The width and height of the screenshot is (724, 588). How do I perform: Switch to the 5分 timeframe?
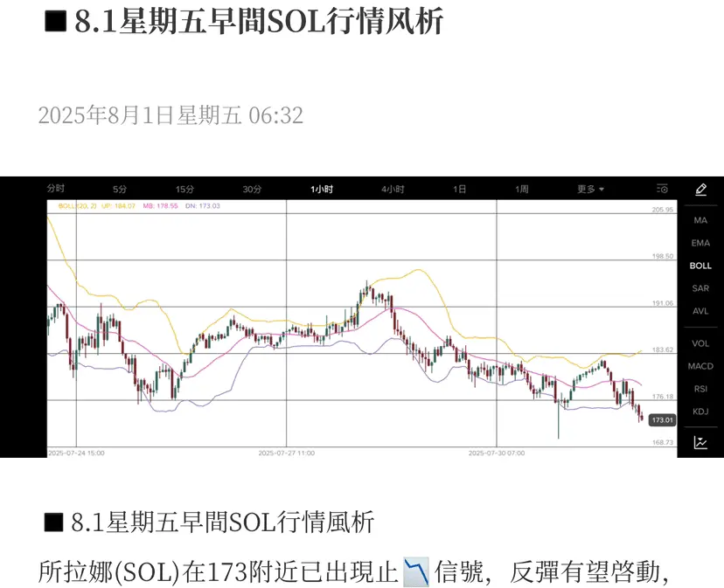[120, 190]
